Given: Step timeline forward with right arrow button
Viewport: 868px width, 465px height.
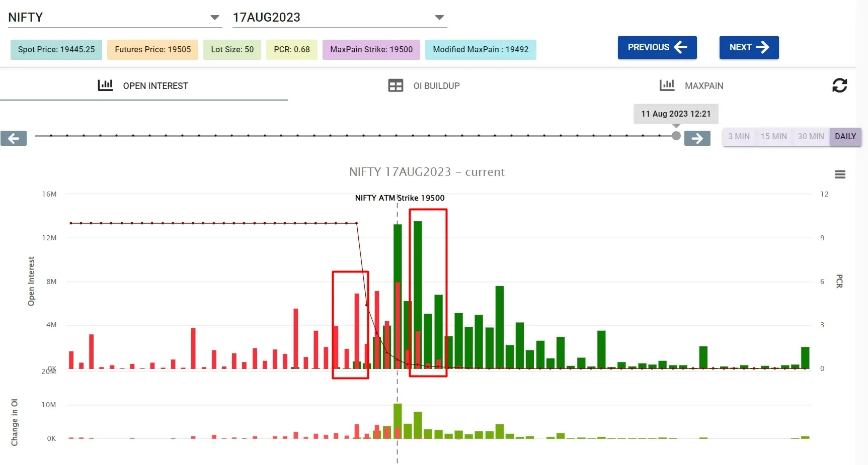Looking at the screenshot, I should tap(697, 138).
